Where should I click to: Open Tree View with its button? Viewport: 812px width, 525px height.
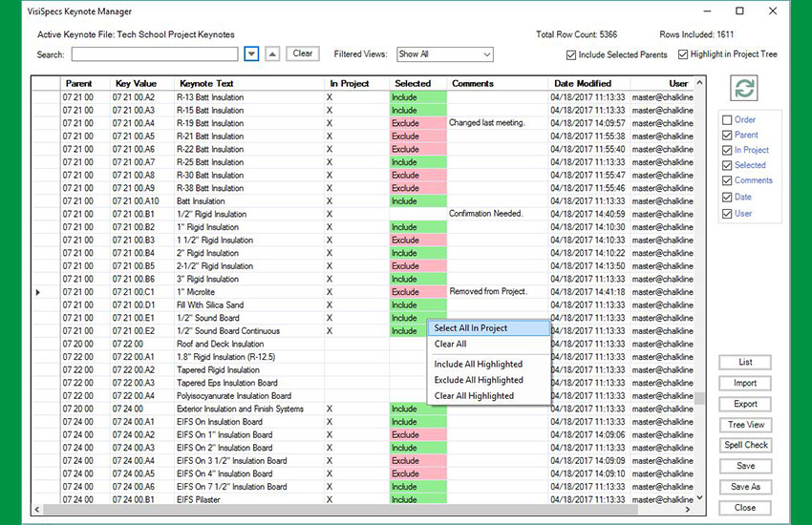tap(745, 425)
